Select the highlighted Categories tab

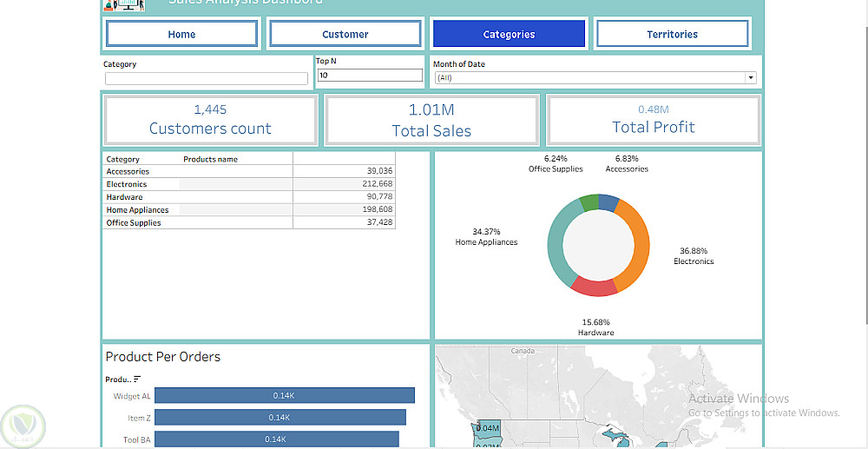(509, 34)
